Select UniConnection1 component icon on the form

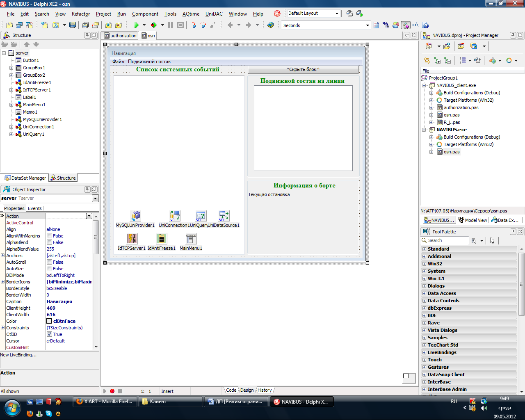175,216
